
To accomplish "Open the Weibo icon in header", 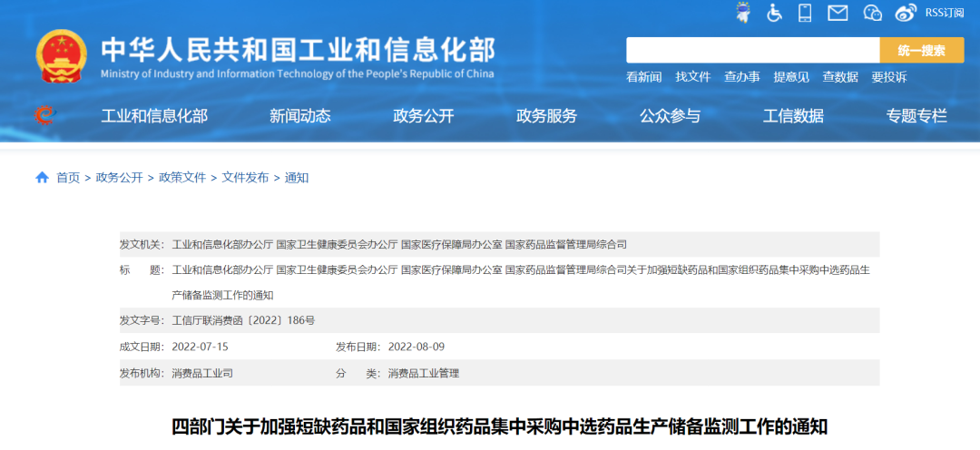I will pos(905,13).
